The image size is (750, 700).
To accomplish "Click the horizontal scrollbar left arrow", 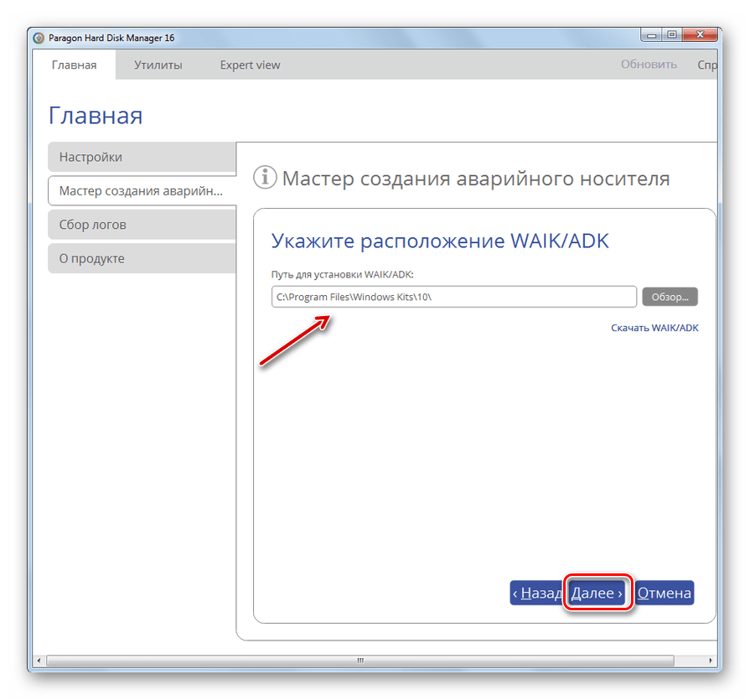I will [x=36, y=660].
